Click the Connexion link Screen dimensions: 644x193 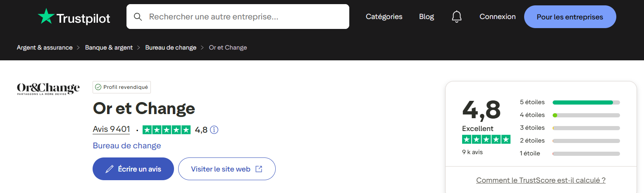(497, 17)
